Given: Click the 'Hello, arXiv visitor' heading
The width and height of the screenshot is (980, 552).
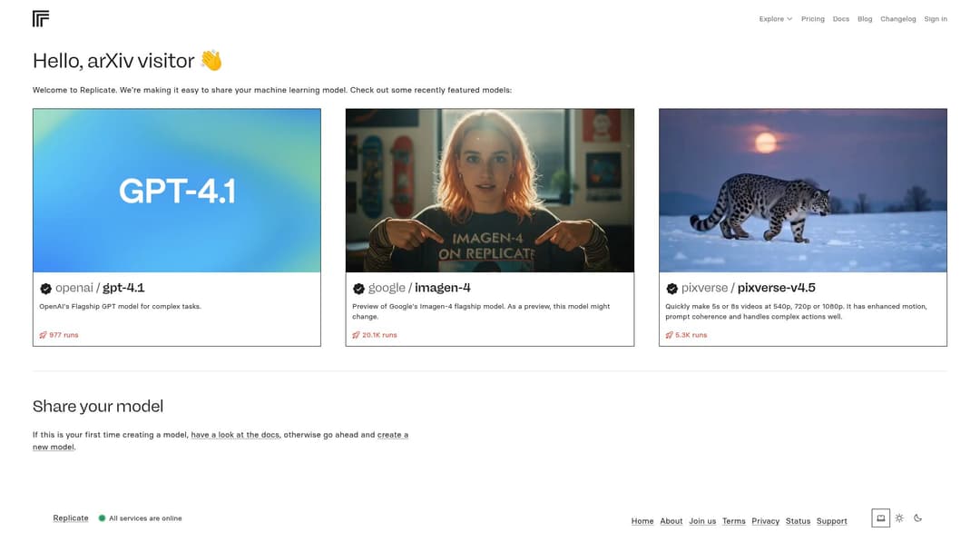Looking at the screenshot, I should 128,61.
